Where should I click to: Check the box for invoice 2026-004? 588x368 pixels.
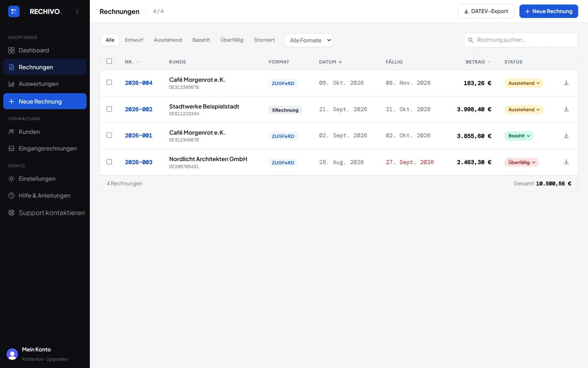(x=109, y=82)
